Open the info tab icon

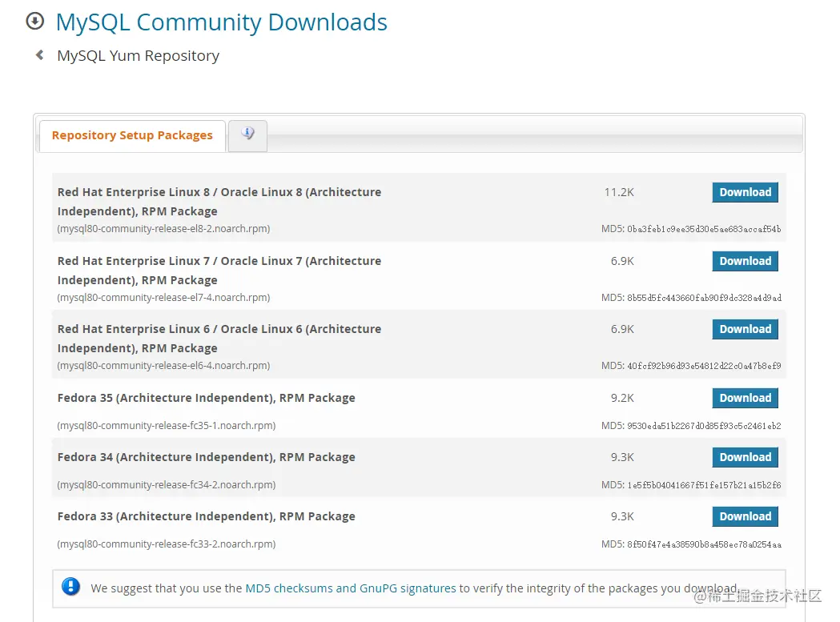coord(247,134)
